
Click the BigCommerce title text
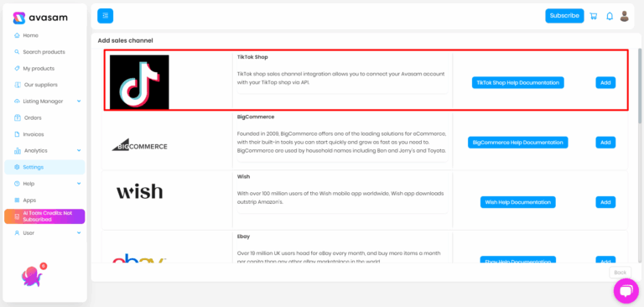tap(256, 117)
